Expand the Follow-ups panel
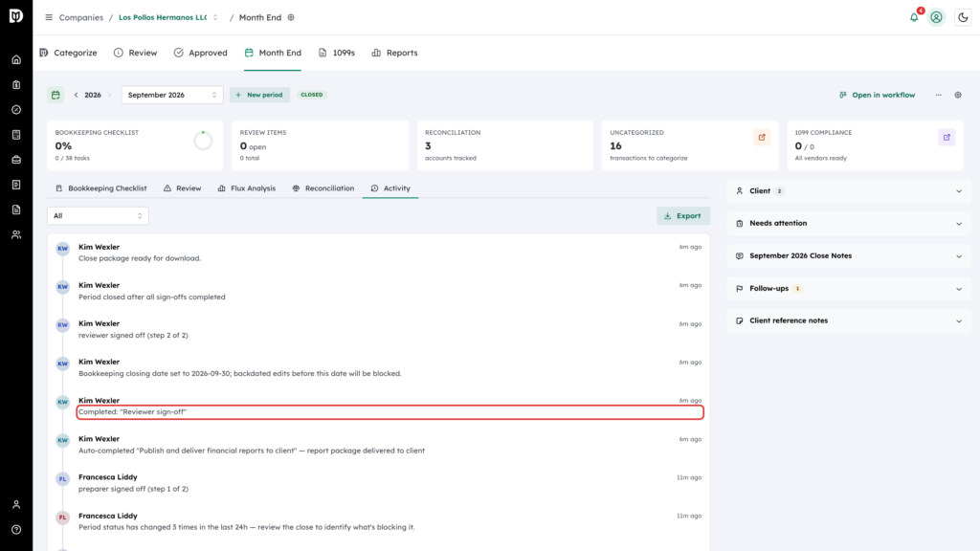The image size is (980, 551). 849,289
